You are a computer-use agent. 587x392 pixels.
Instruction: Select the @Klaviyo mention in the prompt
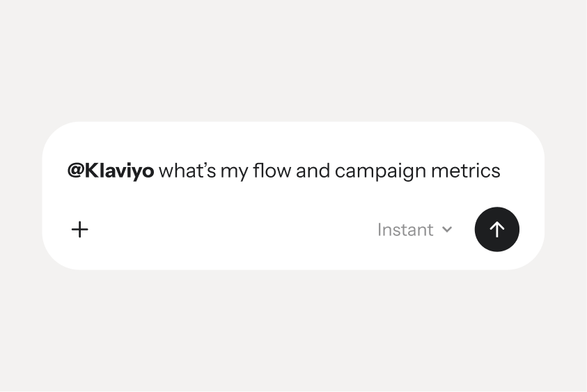(x=111, y=171)
